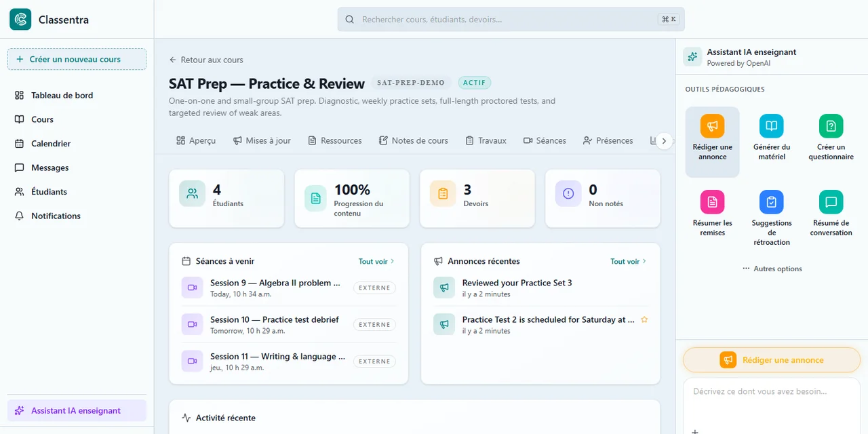The height and width of the screenshot is (434, 868).
Task: Switch to the Présences tab
Action: pyautogui.click(x=608, y=140)
